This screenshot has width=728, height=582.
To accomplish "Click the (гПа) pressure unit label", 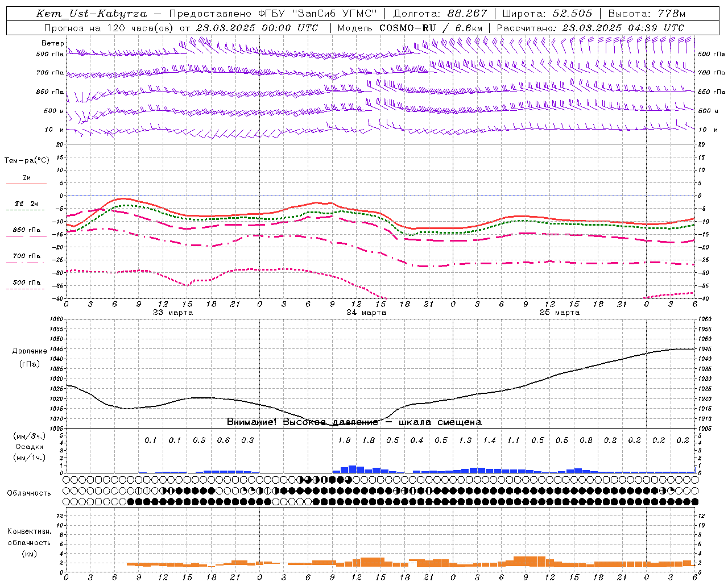I will [29, 364].
